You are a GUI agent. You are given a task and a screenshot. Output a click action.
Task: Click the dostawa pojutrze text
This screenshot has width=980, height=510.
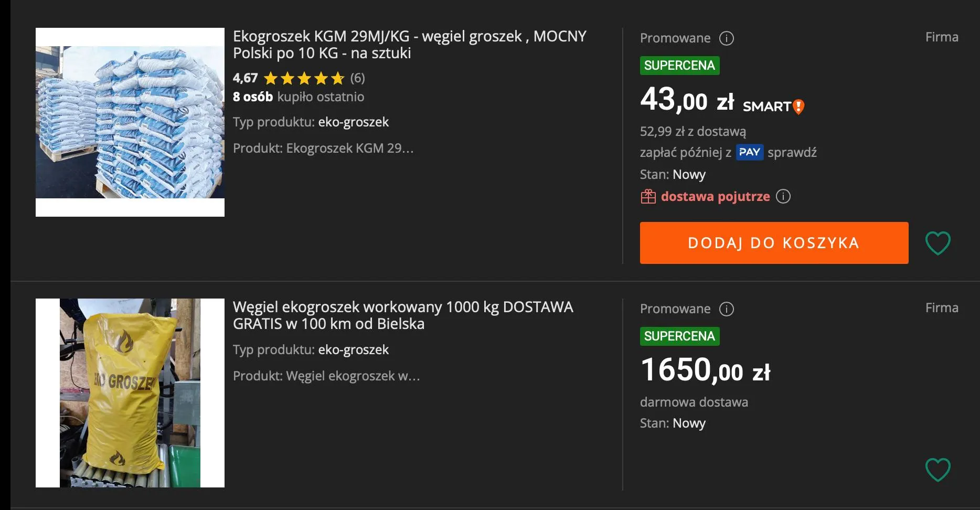pyautogui.click(x=715, y=197)
